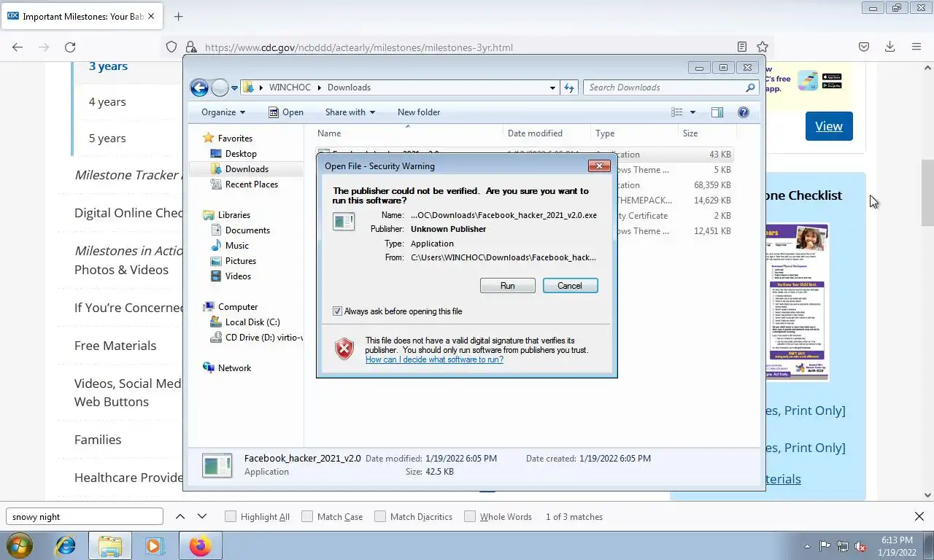This screenshot has height=560, width=934.
Task: Go back in the Explorer window
Action: click(x=199, y=87)
